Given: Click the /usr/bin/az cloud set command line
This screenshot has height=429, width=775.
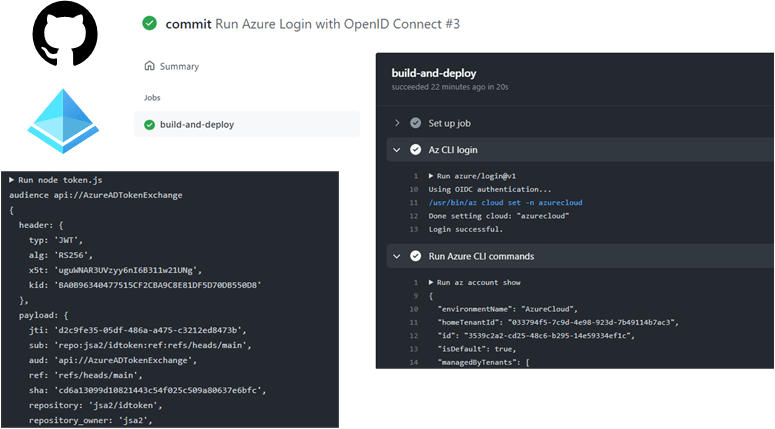Looking at the screenshot, I should 504,203.
